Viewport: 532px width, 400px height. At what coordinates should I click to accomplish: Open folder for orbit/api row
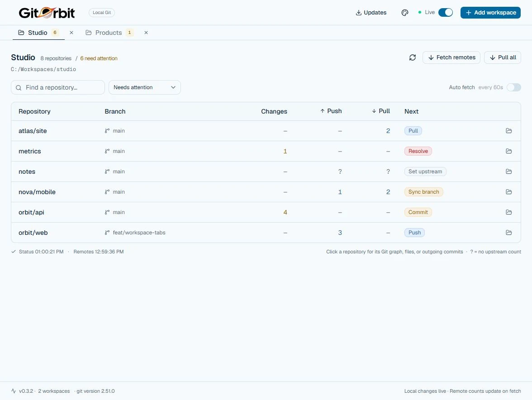pyautogui.click(x=508, y=212)
